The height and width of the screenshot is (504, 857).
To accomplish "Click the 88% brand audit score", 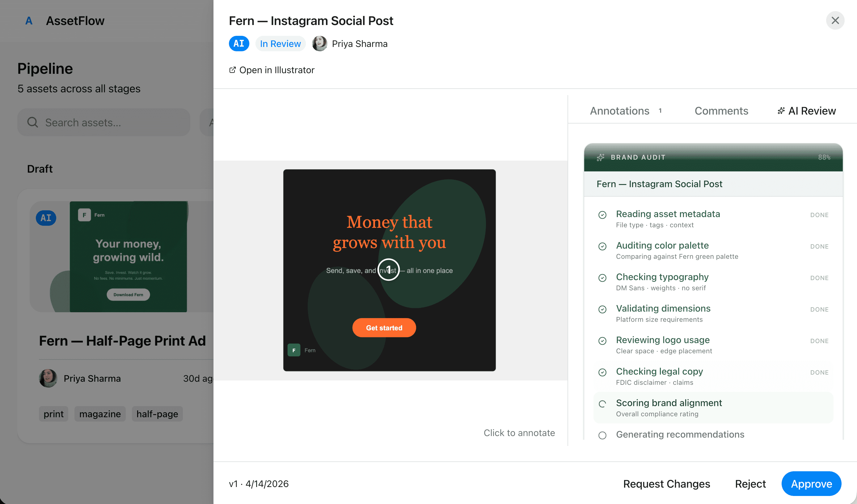I will point(824,157).
